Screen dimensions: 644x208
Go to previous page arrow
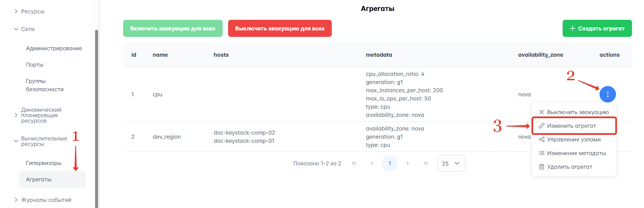pyautogui.click(x=372, y=163)
